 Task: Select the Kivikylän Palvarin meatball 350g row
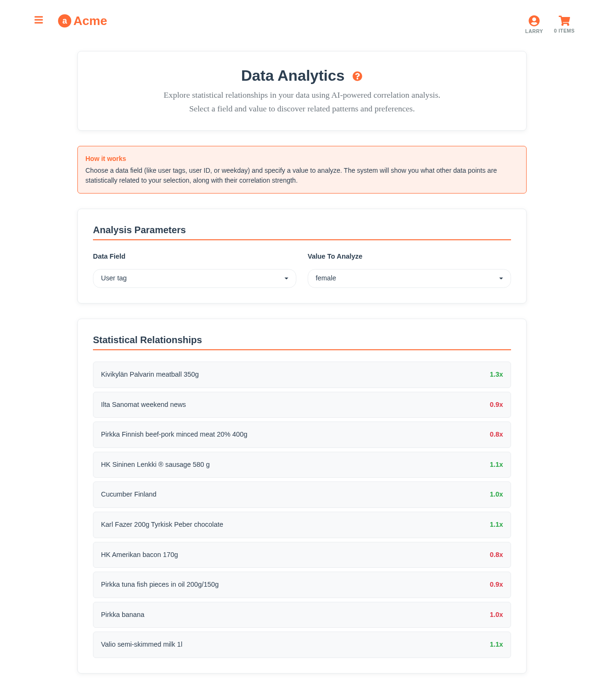[x=302, y=375]
